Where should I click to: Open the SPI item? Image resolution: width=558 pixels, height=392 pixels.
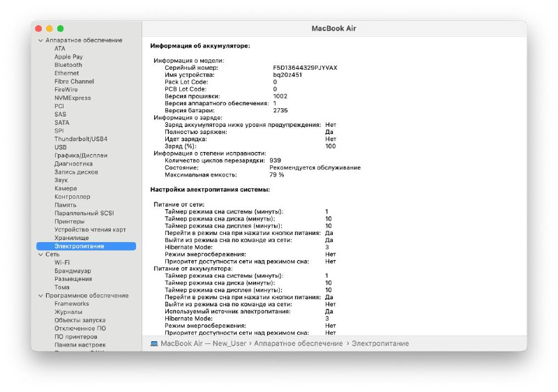[x=59, y=130]
